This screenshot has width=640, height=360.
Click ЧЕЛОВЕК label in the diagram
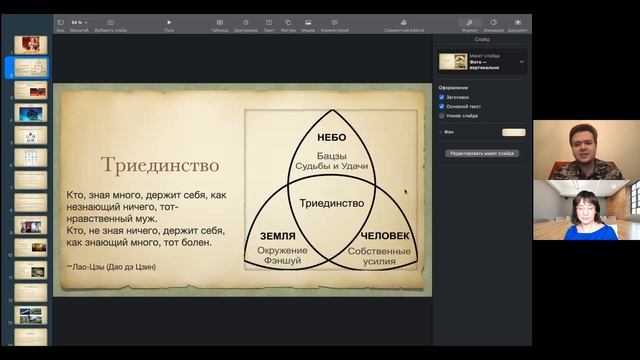tap(385, 236)
